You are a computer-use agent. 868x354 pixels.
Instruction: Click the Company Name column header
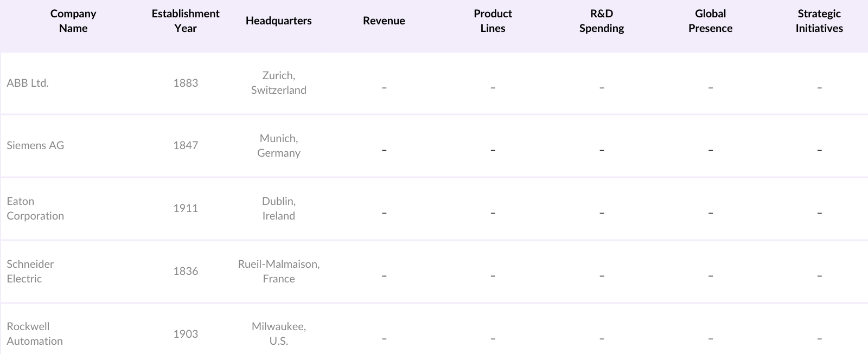pos(73,21)
